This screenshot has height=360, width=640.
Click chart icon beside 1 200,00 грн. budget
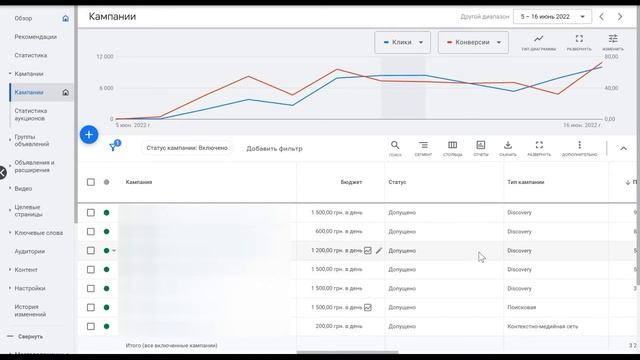[x=368, y=251]
